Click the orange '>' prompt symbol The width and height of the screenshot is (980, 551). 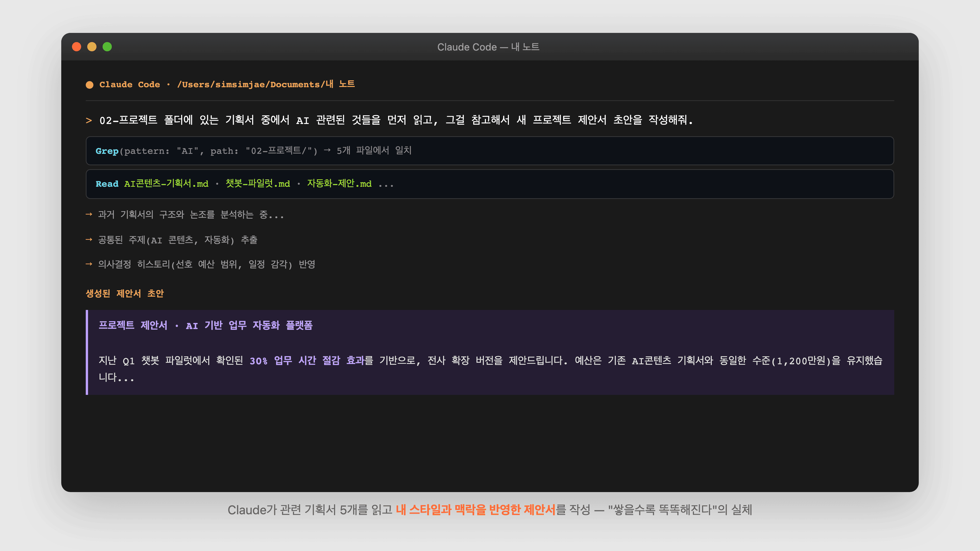pos(89,121)
